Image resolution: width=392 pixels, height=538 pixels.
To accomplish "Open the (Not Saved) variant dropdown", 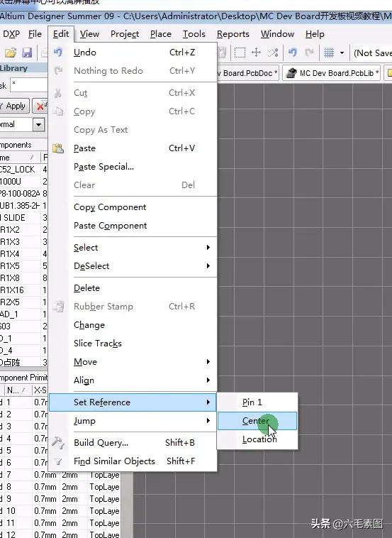I will (372, 53).
